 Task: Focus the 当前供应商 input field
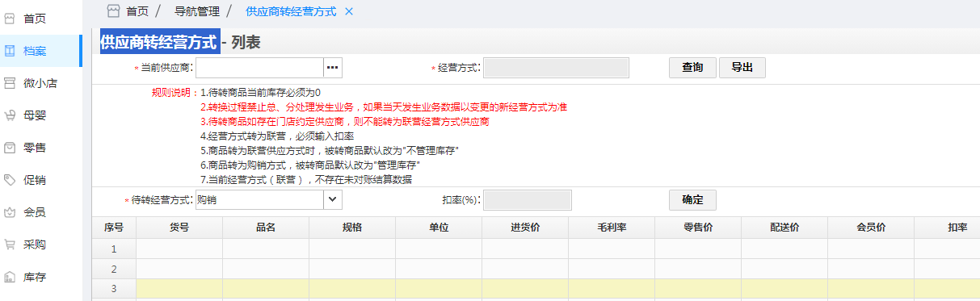(260, 68)
